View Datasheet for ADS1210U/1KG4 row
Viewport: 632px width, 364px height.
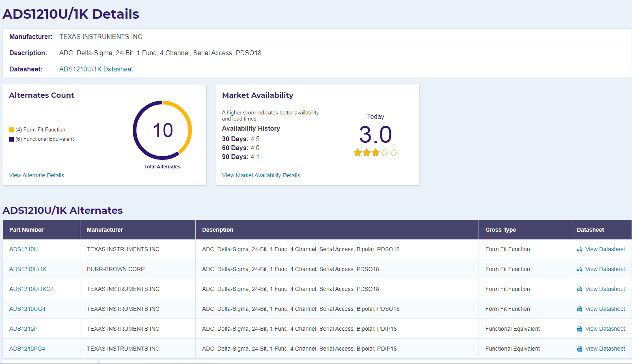tap(605, 289)
